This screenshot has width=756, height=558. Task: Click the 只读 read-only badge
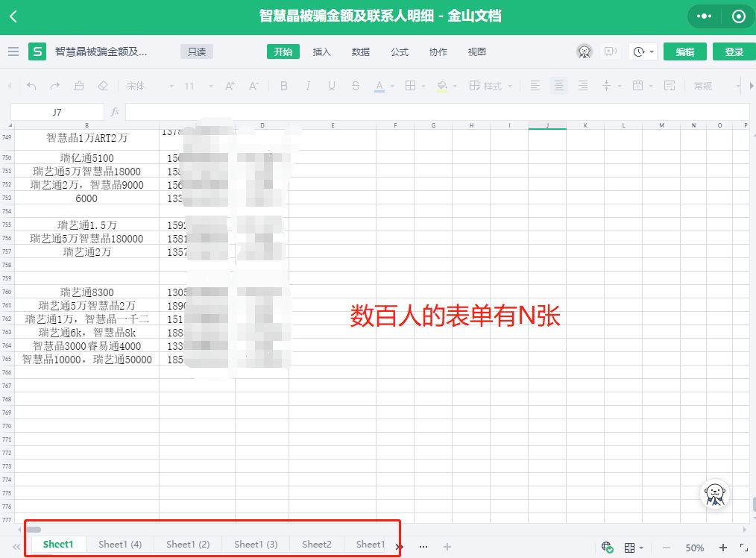[197, 51]
